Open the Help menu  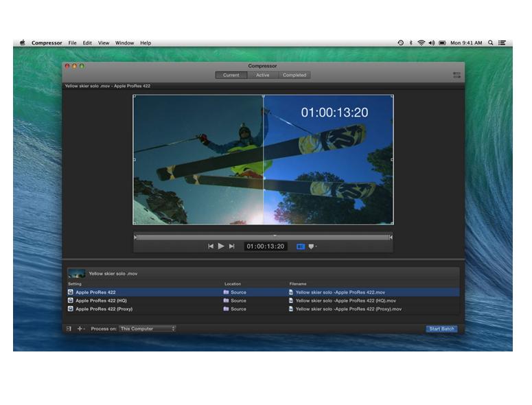[146, 43]
